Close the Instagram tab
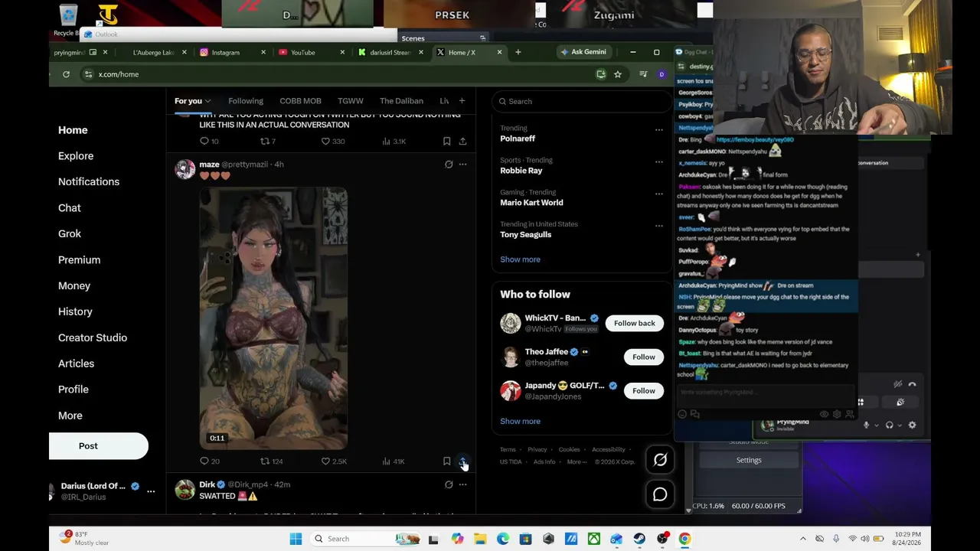Screen dimensions: 980x551 [x=263, y=52]
